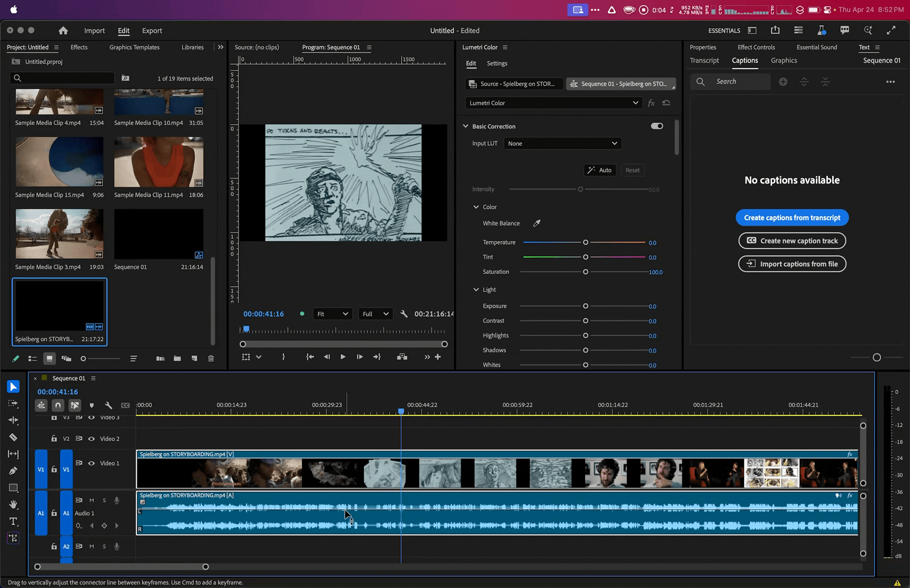Select the Pen tool in tools panel
The height and width of the screenshot is (588, 910).
point(13,471)
